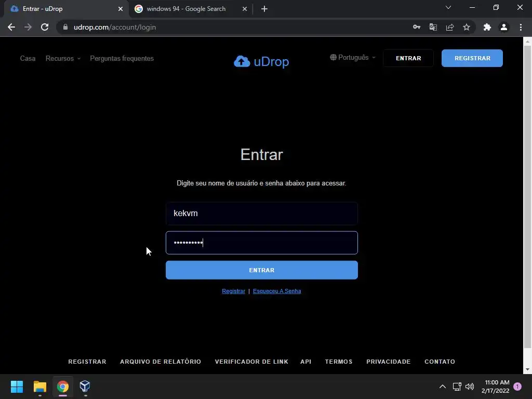Viewport: 532px width, 399px height.
Task: Open the Casa navigation link
Action: tap(28, 58)
